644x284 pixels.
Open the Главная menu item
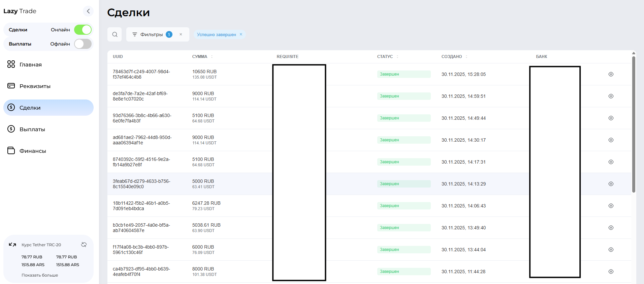(30, 64)
